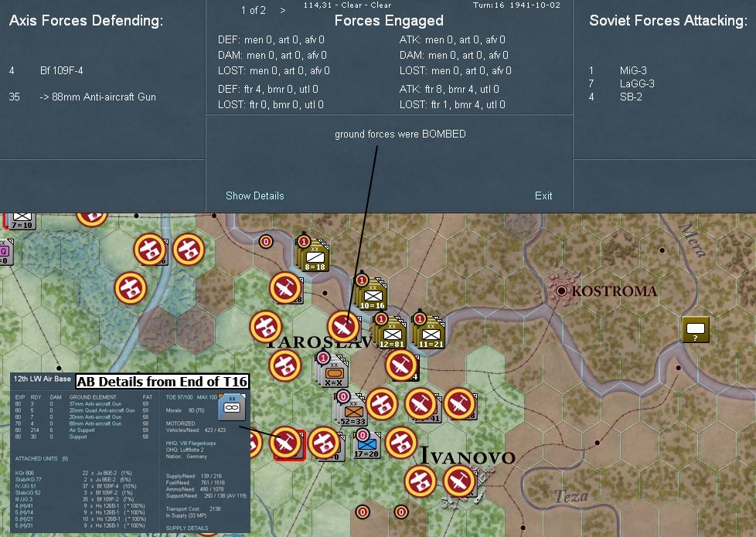Click the red-highlighted air base bombing marker
This screenshot has height=537, width=756.
click(x=285, y=443)
